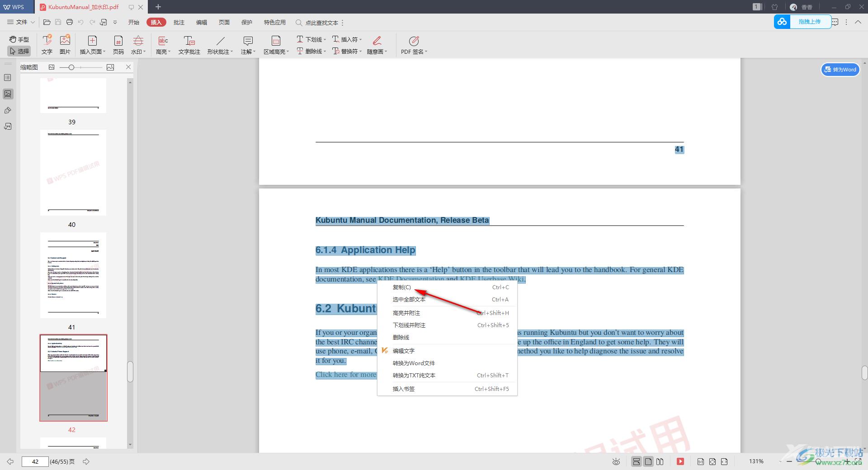Screen dimensions: 868x470
Task: Click the 转为Word button
Action: [840, 70]
